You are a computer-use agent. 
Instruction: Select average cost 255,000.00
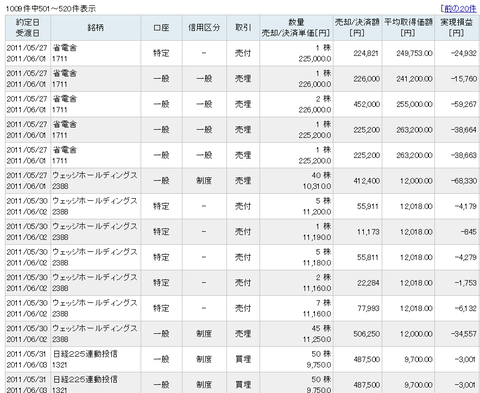414,104
